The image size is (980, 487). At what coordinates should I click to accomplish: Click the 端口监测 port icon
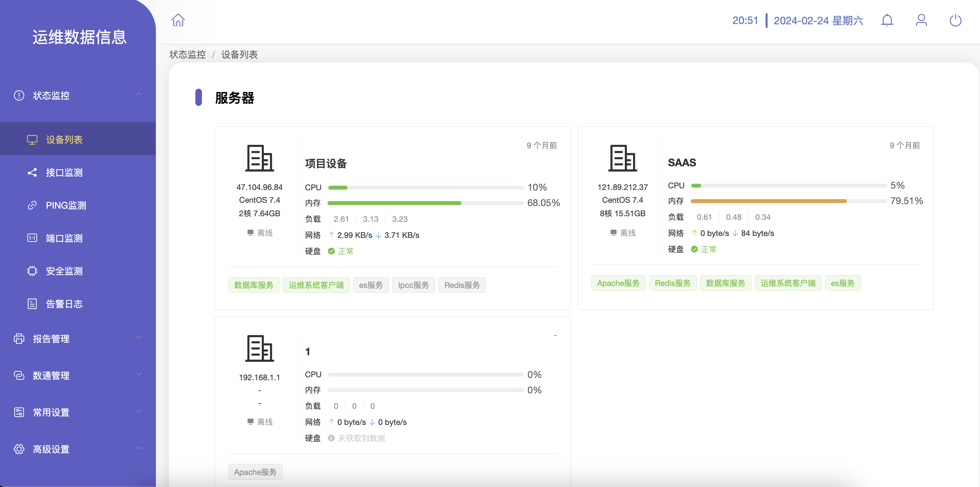click(32, 238)
